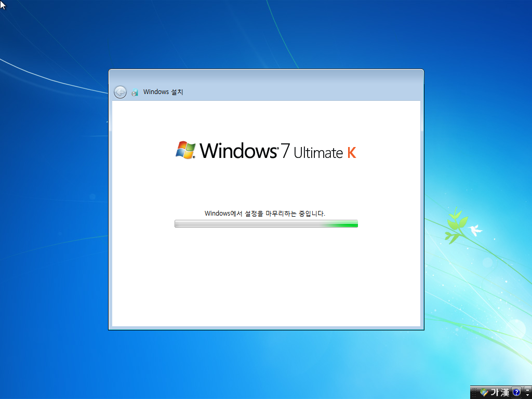Click the back arrow in Windows setup
The image size is (532, 399).
coord(120,92)
